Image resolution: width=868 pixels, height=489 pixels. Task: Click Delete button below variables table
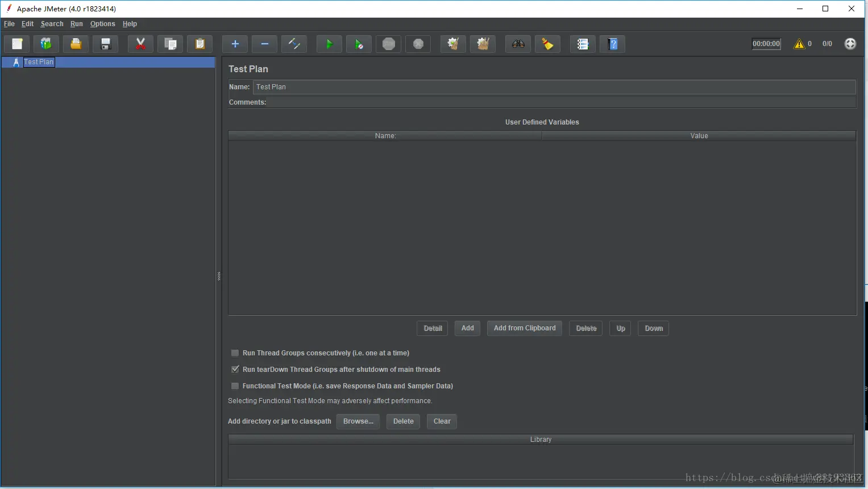pyautogui.click(x=586, y=329)
